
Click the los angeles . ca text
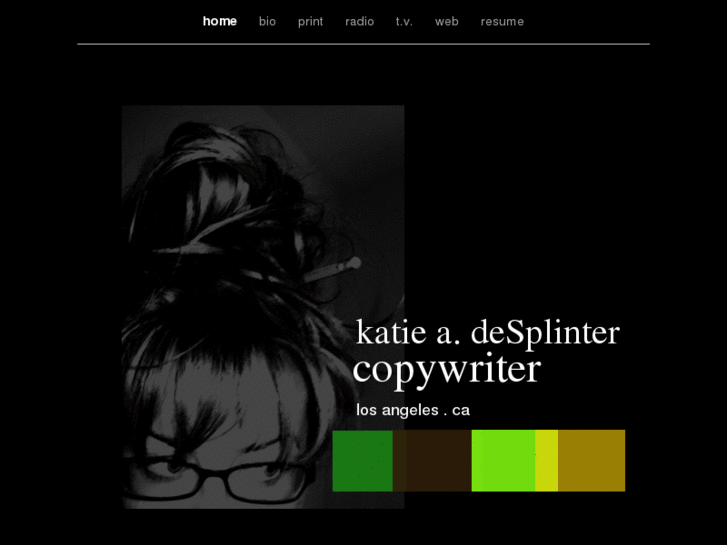point(412,410)
